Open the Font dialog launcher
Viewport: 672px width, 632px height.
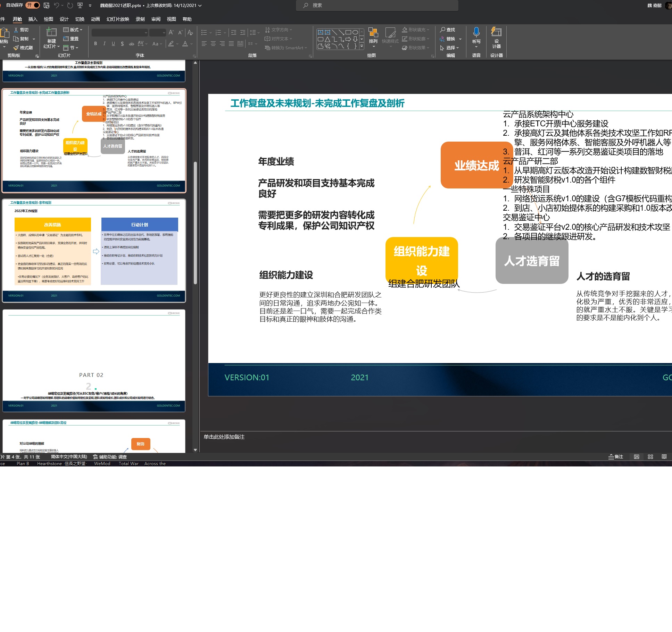pyautogui.click(x=194, y=56)
